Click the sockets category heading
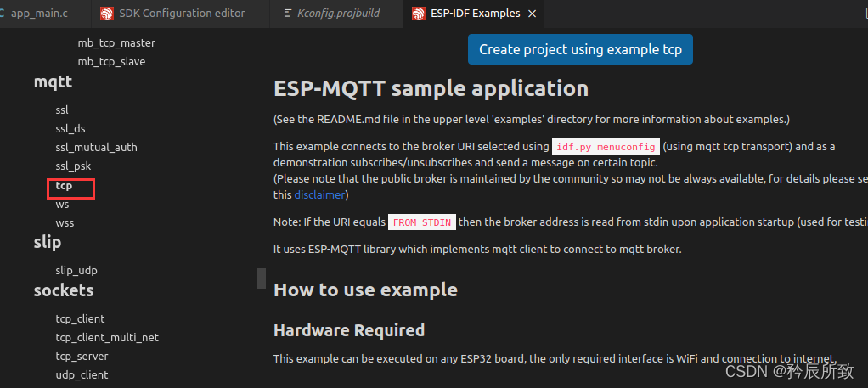This screenshot has height=388, width=868. (64, 290)
